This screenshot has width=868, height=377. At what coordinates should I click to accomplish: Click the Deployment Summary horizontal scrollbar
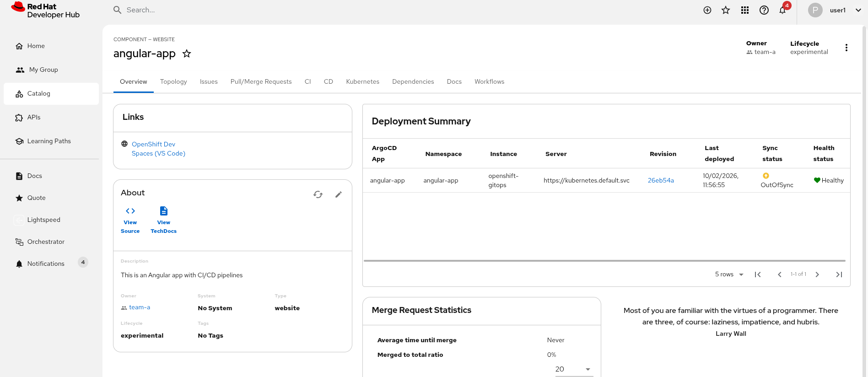[x=604, y=261]
